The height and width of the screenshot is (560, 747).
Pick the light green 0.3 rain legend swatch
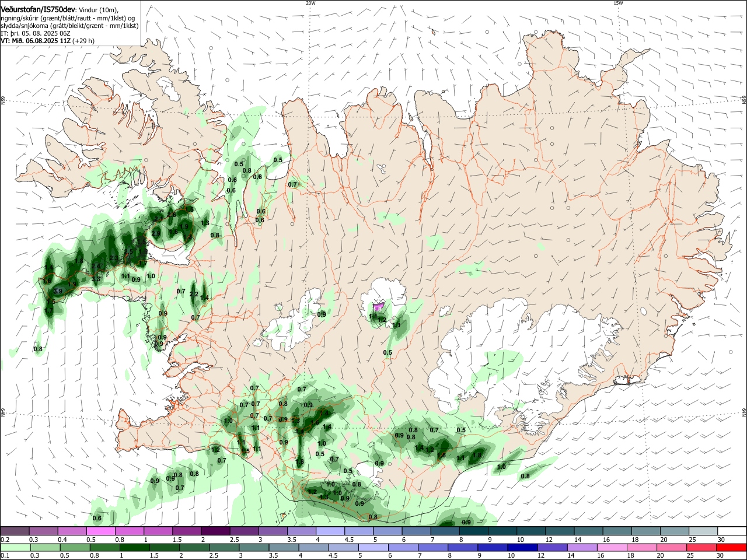[x=45, y=547]
